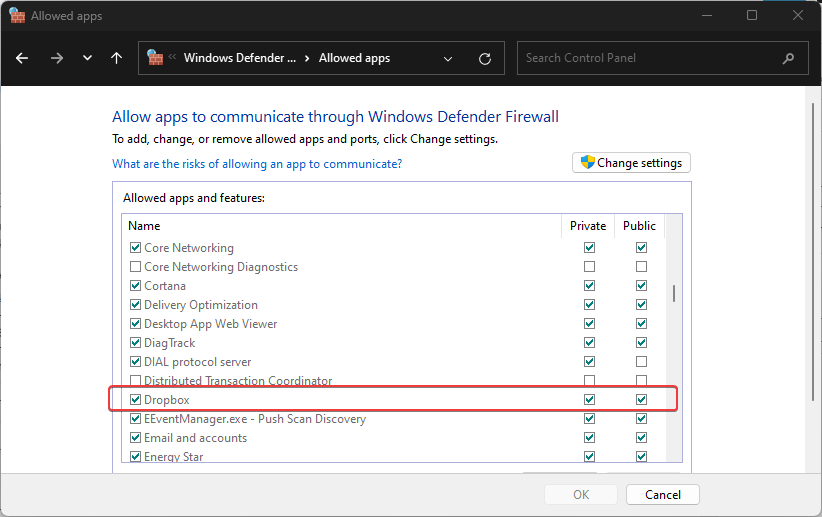The image size is (822, 517).
Task: Select the Delivery Optimization row text
Action: 201,305
